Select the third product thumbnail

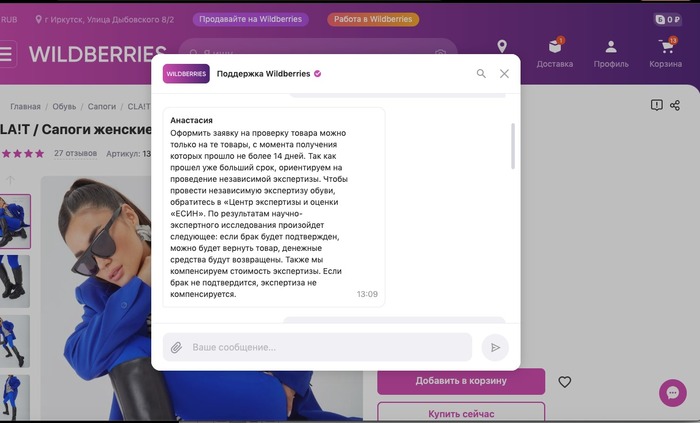[x=15, y=341]
